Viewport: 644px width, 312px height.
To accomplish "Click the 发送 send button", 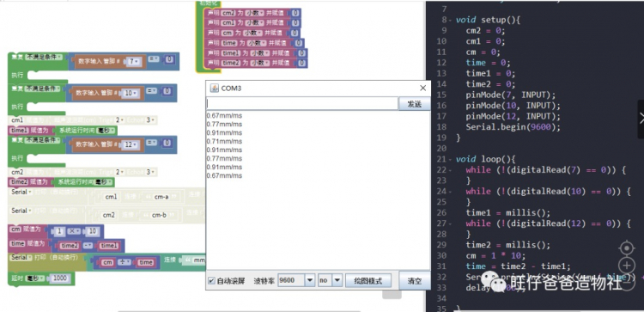I will pyautogui.click(x=414, y=104).
